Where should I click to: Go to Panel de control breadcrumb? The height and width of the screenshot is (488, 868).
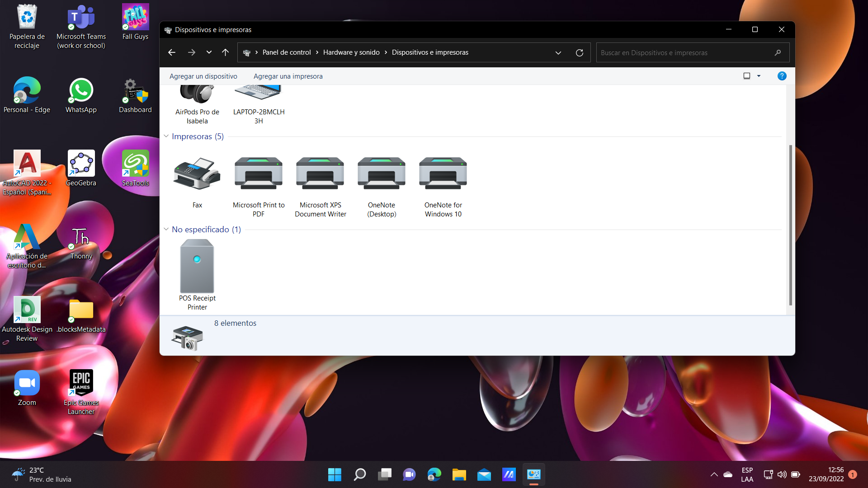[286, 52]
